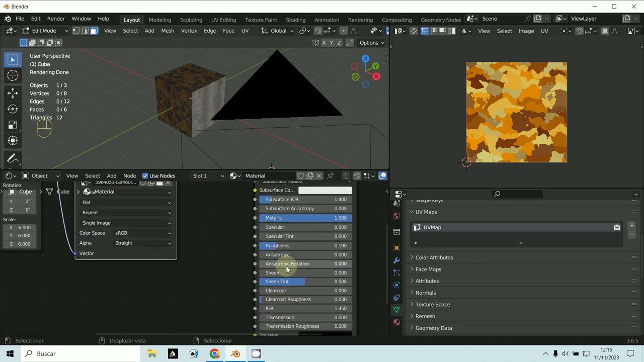Expand the Color Attributes panel

tap(434, 257)
